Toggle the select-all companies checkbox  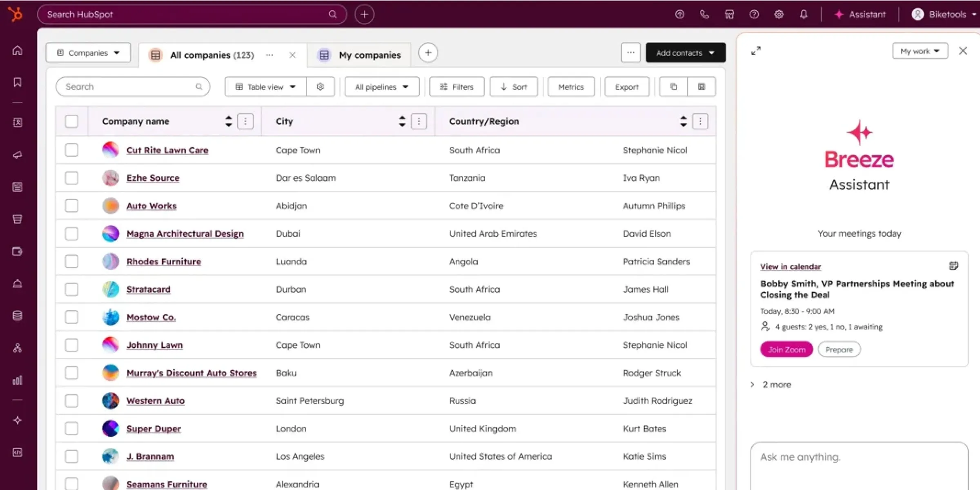(x=71, y=121)
